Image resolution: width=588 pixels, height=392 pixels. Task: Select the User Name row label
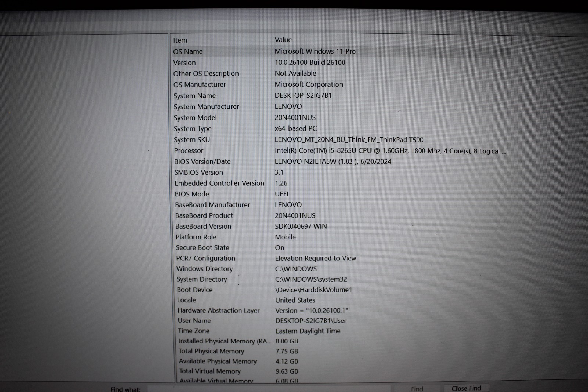194,321
